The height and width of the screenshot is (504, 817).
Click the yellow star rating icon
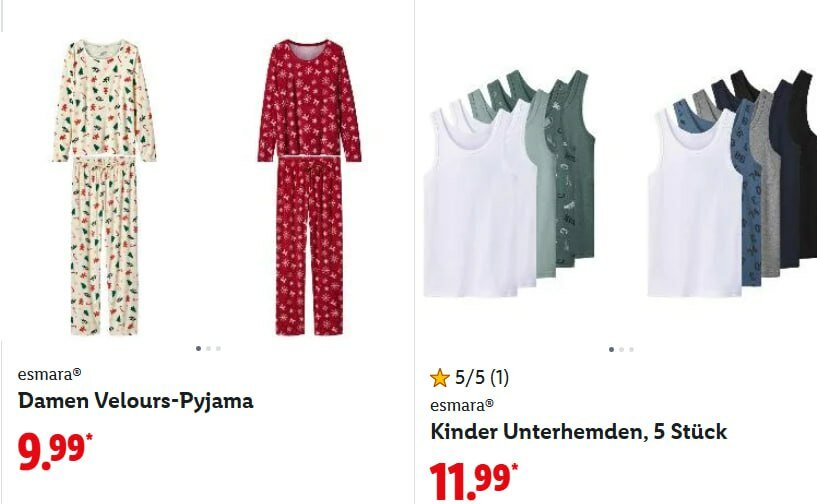(440, 378)
